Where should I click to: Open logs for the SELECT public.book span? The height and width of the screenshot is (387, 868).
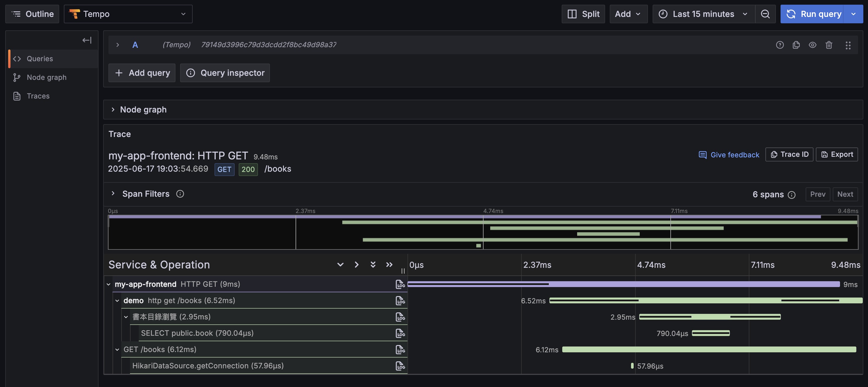(x=400, y=333)
